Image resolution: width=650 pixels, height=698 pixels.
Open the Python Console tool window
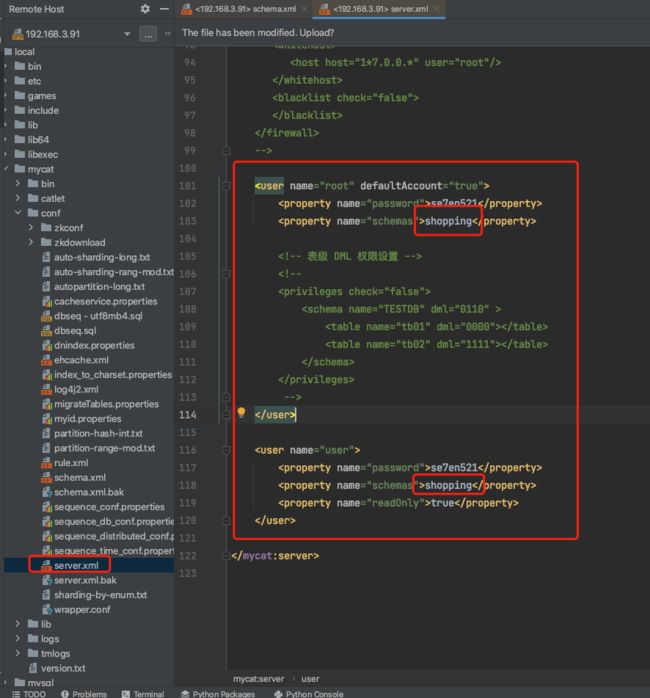click(x=309, y=694)
